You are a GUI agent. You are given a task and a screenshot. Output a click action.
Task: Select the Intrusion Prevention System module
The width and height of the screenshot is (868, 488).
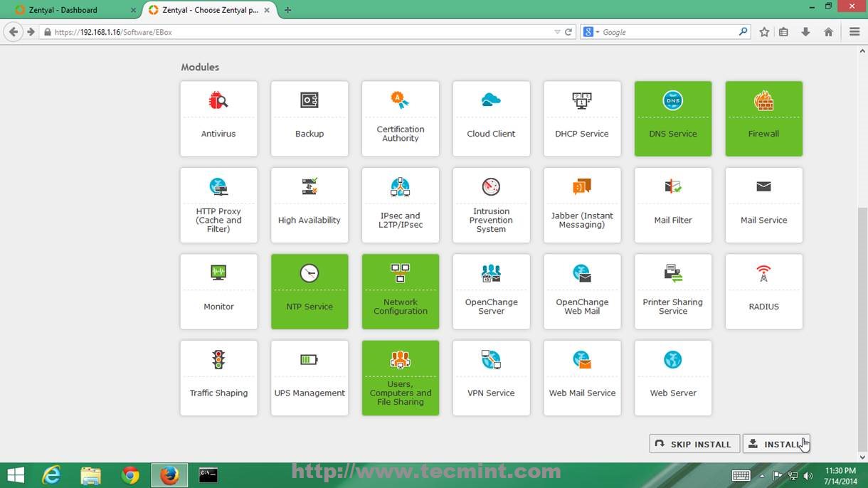491,205
